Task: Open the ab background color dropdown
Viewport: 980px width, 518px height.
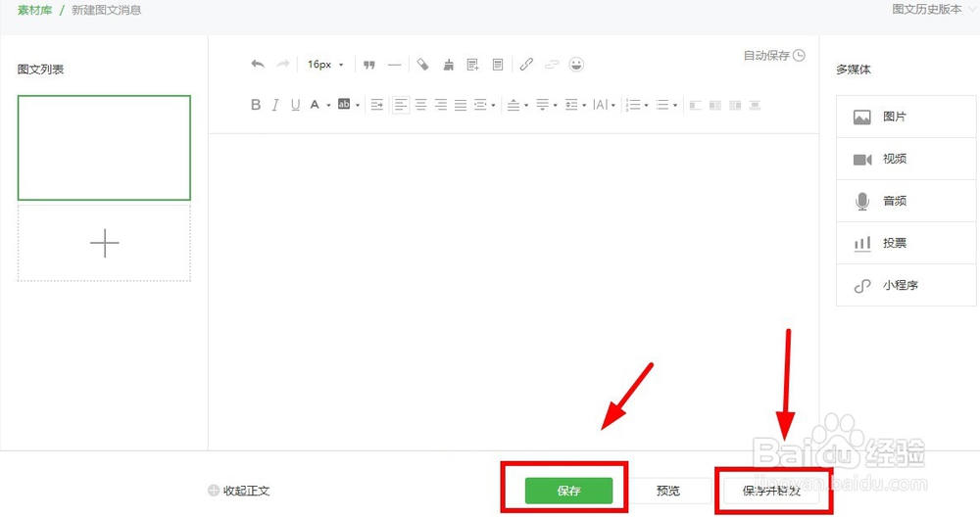Action: click(x=358, y=105)
